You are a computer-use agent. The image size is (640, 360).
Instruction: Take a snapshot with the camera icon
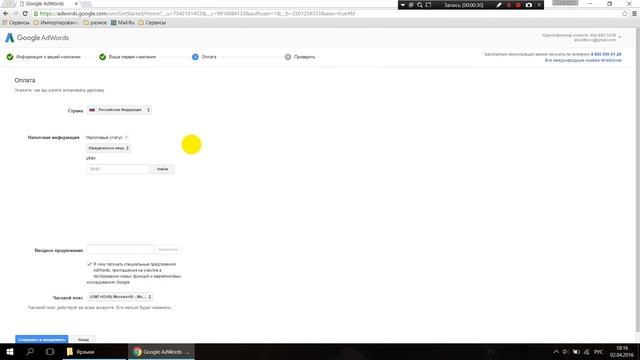click(529, 5)
